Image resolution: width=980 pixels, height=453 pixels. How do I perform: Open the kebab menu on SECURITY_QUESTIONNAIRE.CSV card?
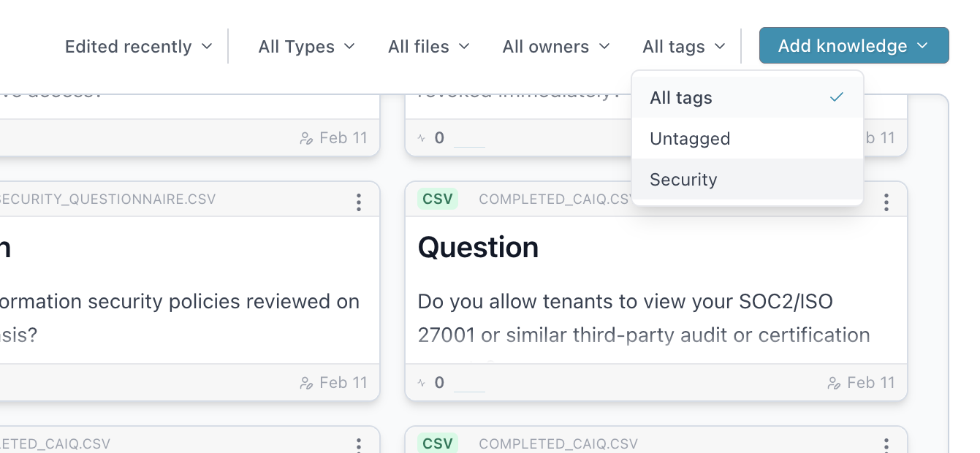coord(359,202)
